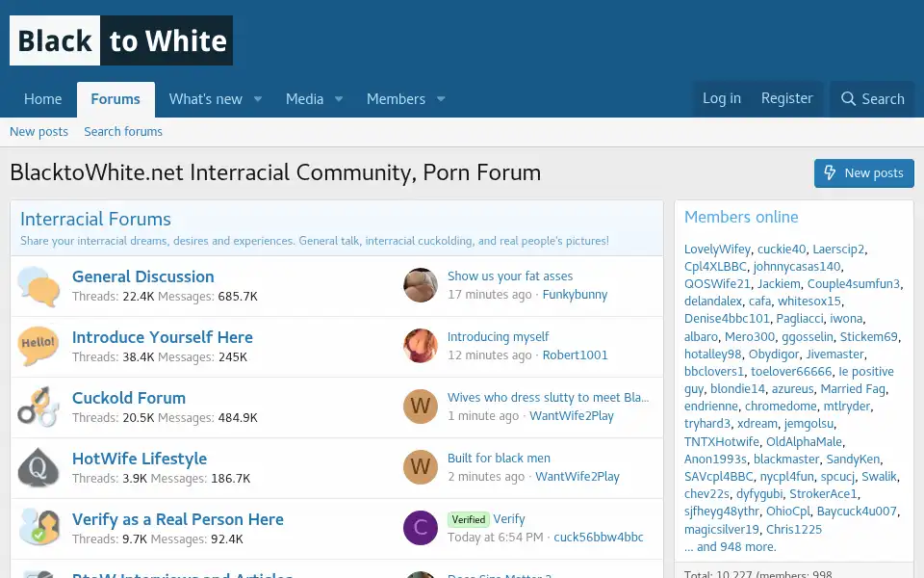The image size is (924, 578).
Task: Open member whitesox15's profile
Action: pyautogui.click(x=809, y=302)
